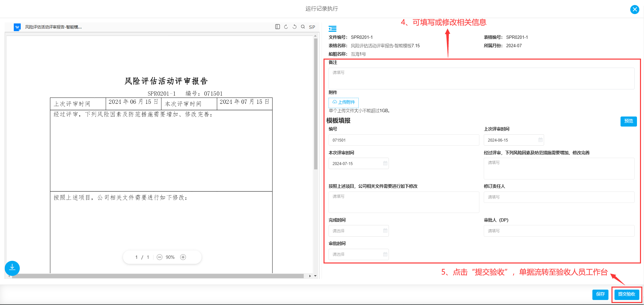The image size is (644, 305).
Task: Click the 船舶名称 value 互海1号
Action: [358, 54]
